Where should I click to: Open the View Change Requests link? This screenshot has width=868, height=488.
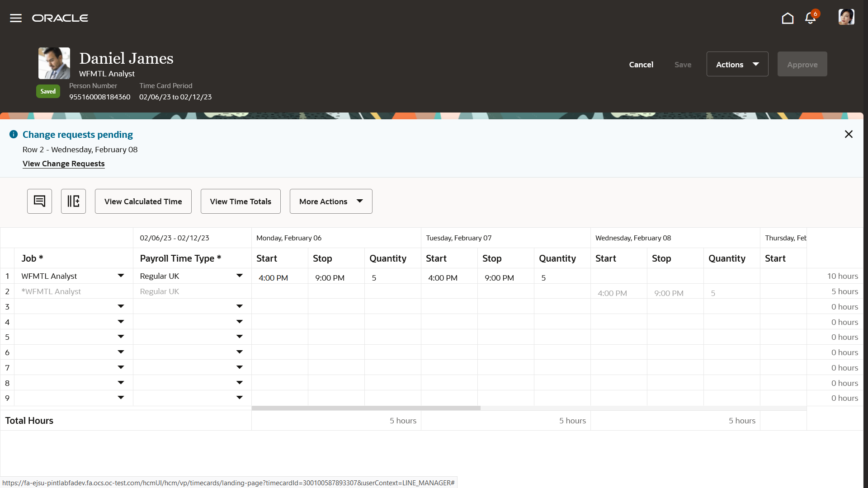coord(63,164)
